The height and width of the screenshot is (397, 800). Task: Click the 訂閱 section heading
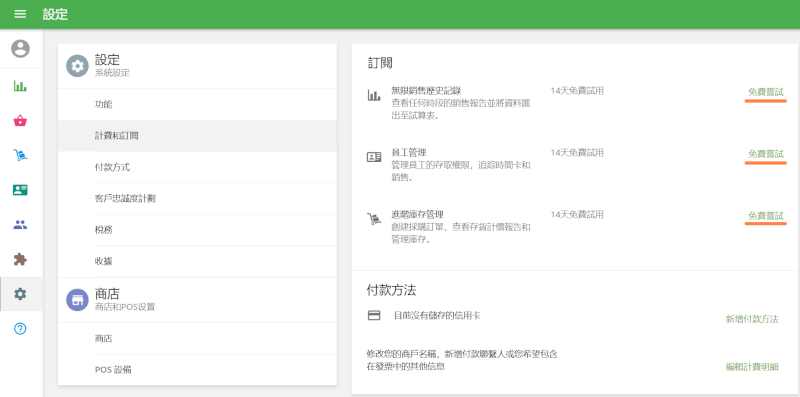coord(380,63)
